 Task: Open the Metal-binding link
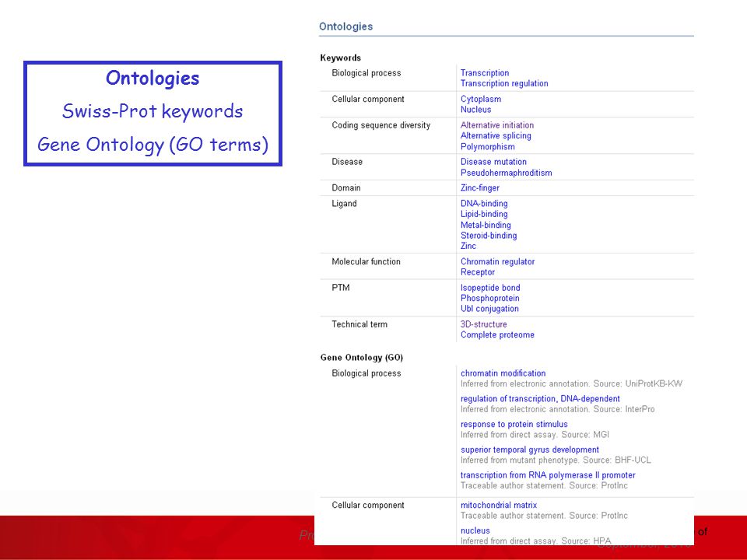click(486, 226)
